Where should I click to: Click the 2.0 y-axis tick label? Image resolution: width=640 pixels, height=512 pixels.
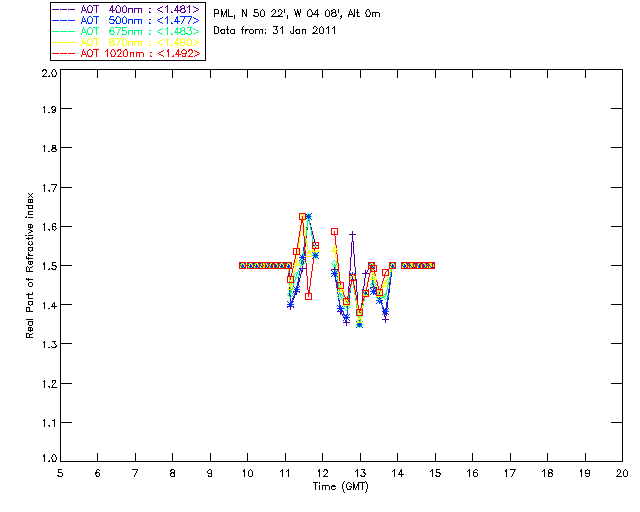pyautogui.click(x=49, y=73)
